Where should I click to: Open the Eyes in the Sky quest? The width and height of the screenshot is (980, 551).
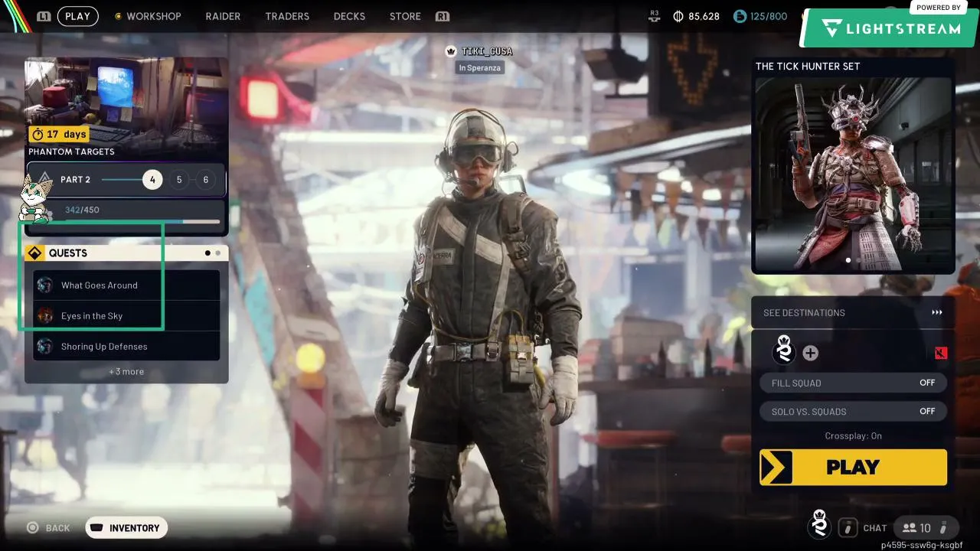coord(126,315)
